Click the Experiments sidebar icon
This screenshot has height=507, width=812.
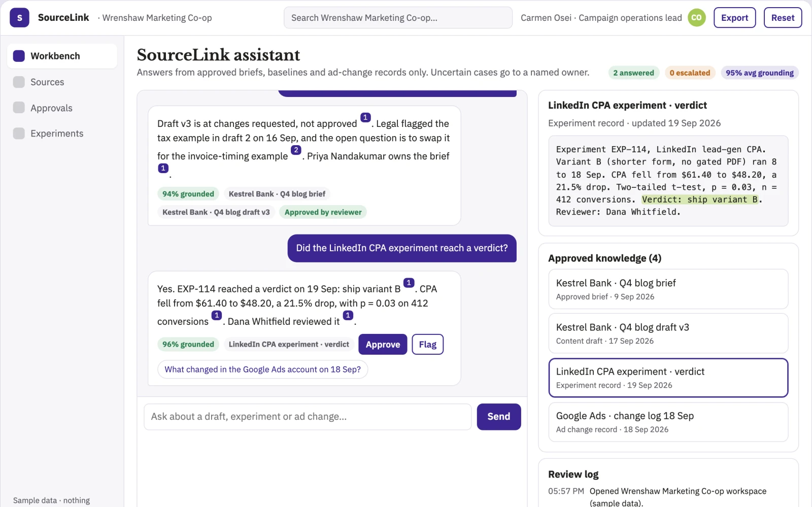[19, 133]
